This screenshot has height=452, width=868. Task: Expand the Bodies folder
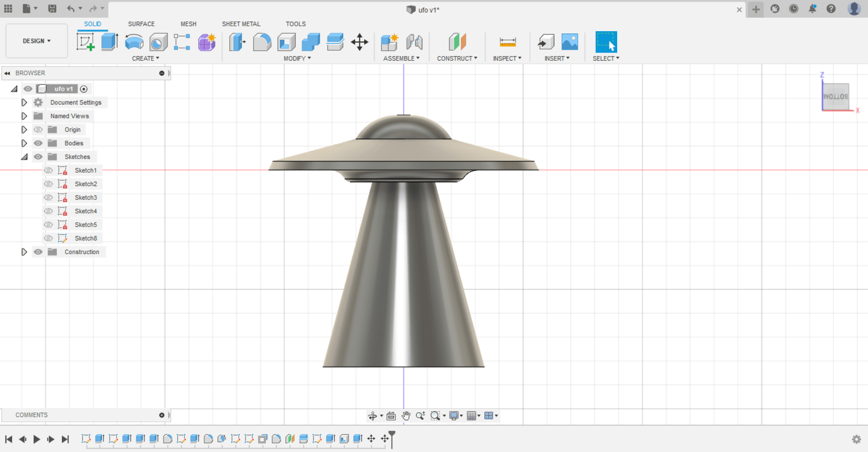[24, 143]
